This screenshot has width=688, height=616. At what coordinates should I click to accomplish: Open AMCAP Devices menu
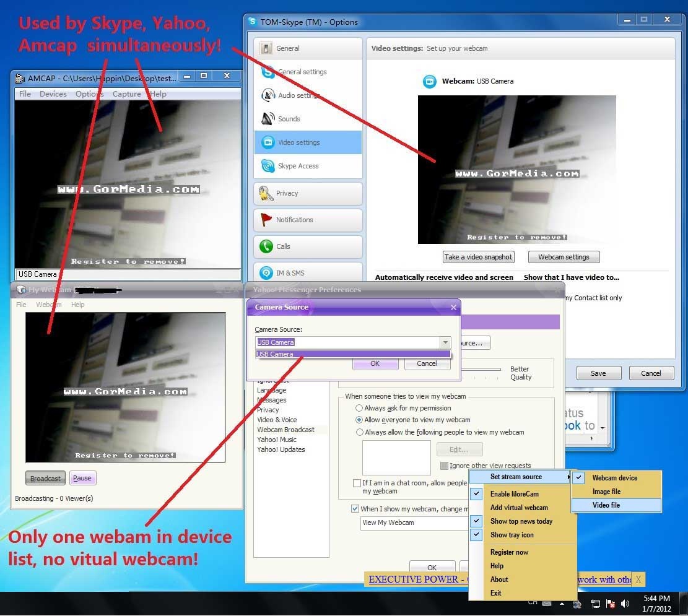[53, 94]
